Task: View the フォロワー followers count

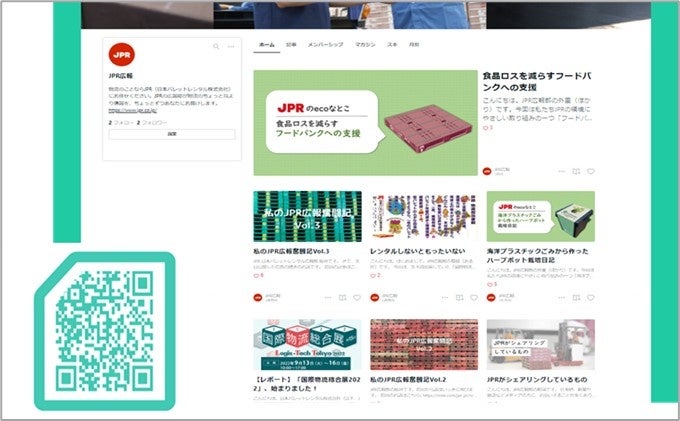Action: [x=152, y=123]
